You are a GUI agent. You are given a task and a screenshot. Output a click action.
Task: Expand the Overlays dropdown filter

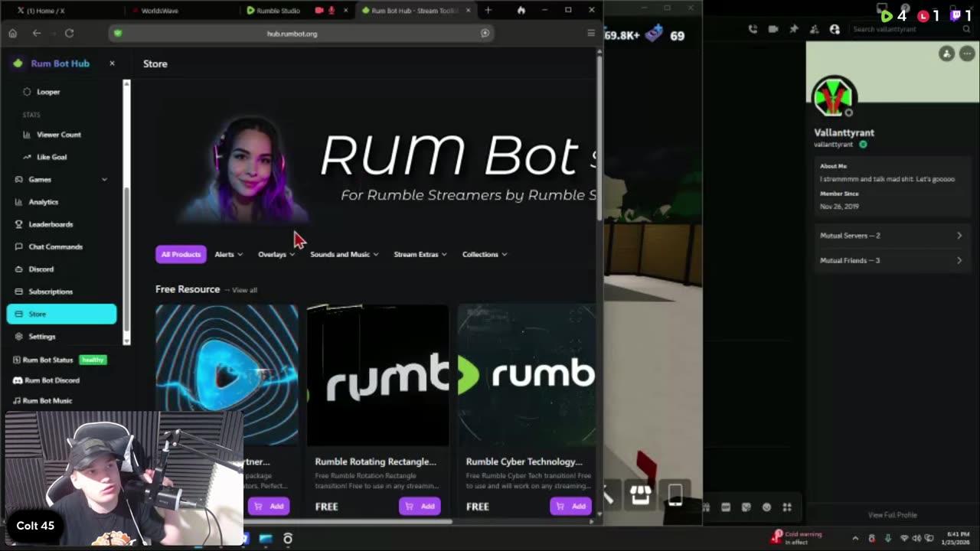276,254
